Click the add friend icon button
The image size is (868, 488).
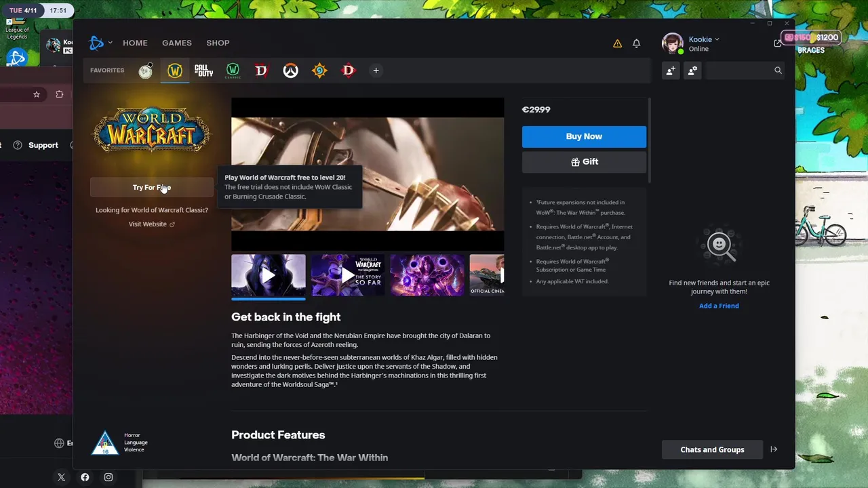(671, 70)
